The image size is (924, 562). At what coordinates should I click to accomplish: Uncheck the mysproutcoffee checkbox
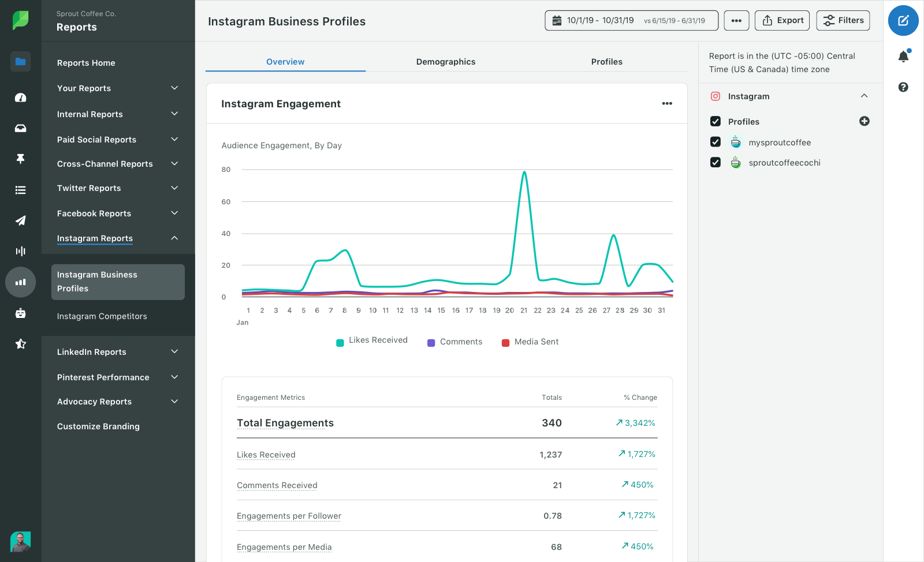pos(716,142)
